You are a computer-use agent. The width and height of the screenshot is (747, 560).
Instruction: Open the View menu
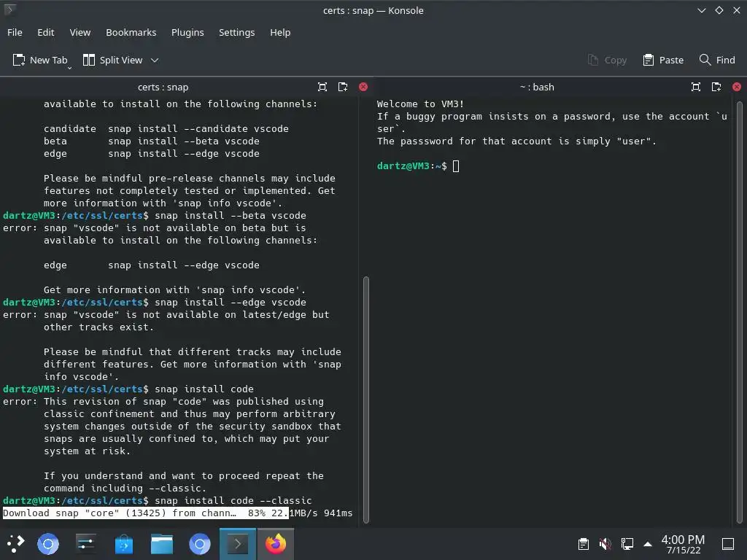click(x=80, y=32)
